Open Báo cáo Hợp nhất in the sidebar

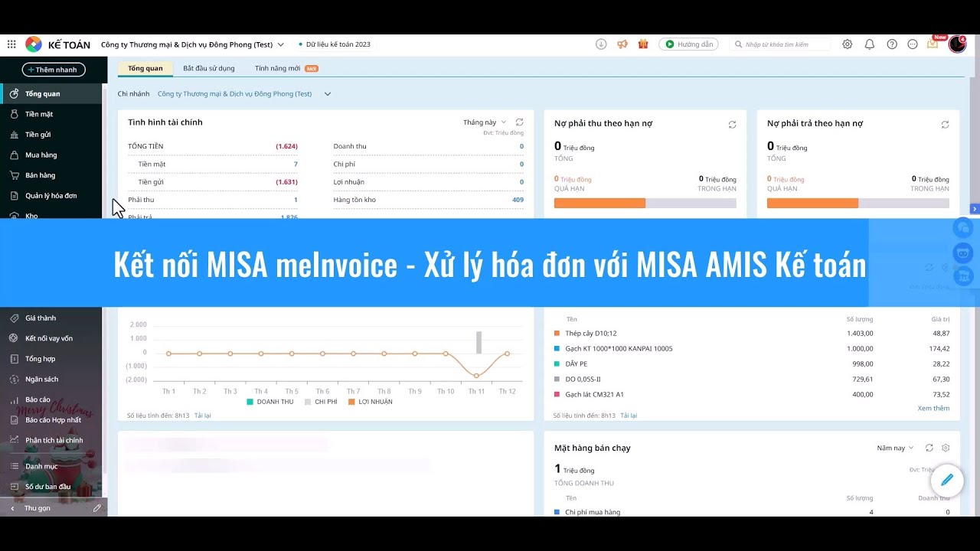[54, 420]
